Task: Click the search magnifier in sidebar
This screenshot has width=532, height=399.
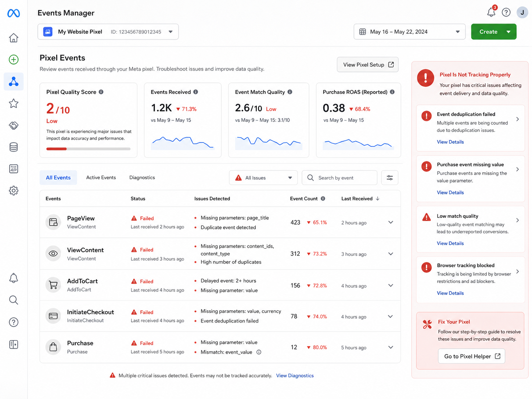Action: tap(14, 300)
